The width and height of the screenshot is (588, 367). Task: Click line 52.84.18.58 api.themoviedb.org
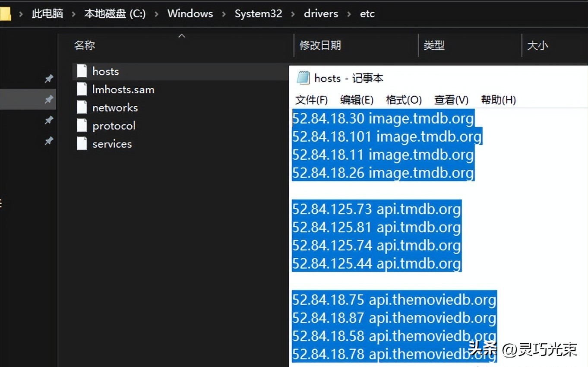(x=395, y=335)
